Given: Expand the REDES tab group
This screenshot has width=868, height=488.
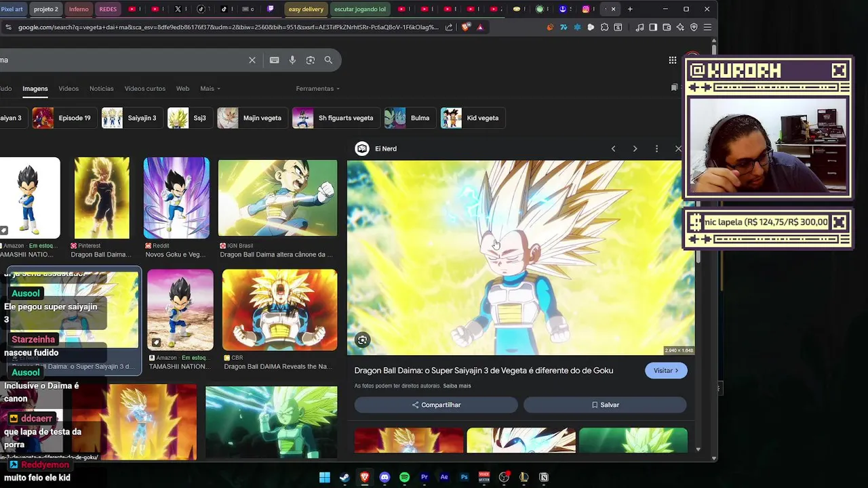Looking at the screenshot, I should 108,9.
